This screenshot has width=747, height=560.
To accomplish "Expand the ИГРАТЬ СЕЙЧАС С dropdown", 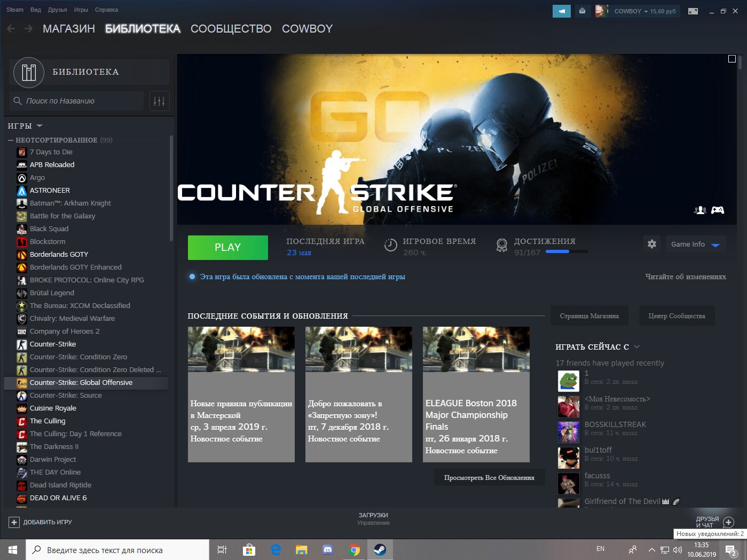I will click(637, 347).
